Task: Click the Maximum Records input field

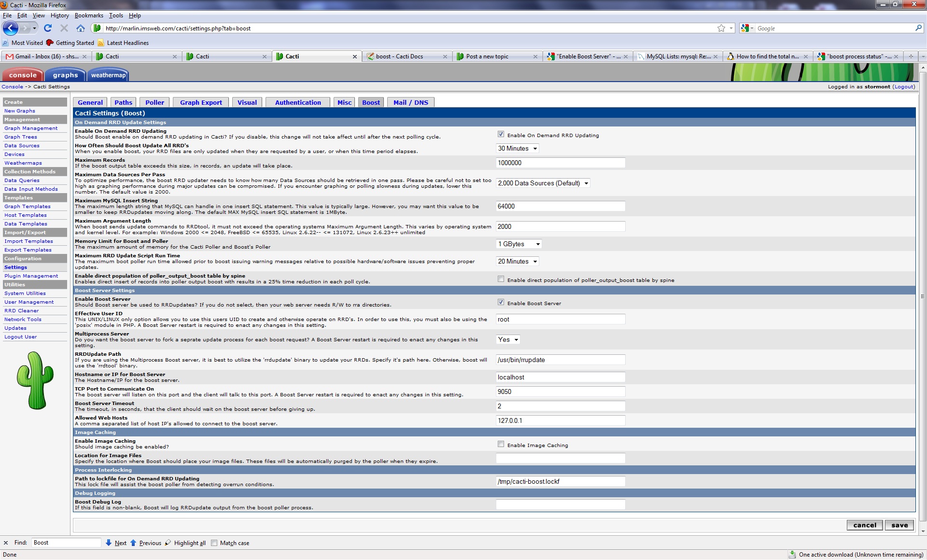Action: pos(561,163)
